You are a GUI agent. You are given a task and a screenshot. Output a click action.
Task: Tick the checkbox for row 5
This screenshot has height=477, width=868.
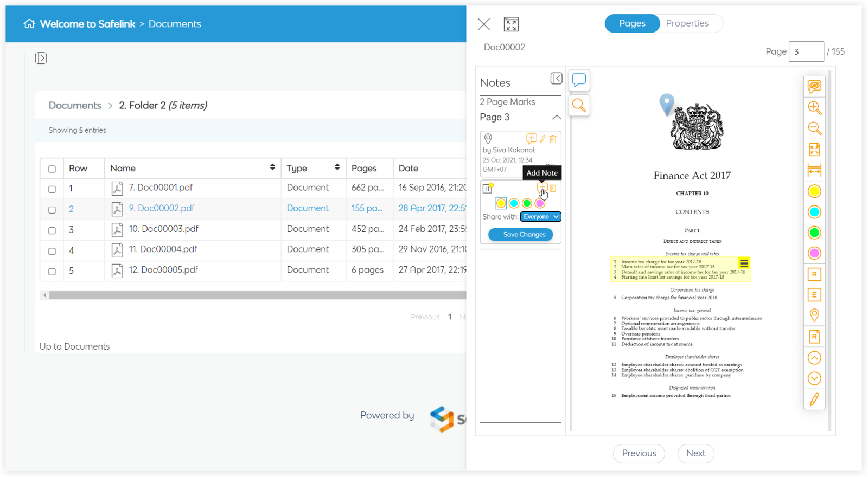pyautogui.click(x=52, y=272)
